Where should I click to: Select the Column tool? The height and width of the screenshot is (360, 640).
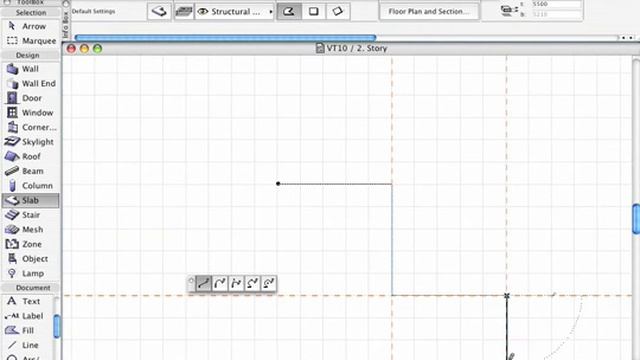tap(31, 186)
